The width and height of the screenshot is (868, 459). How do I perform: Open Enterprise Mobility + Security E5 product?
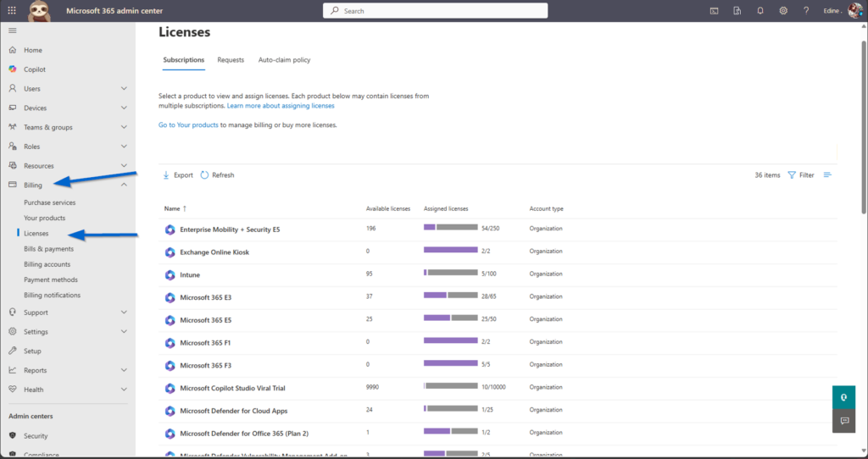[230, 229]
